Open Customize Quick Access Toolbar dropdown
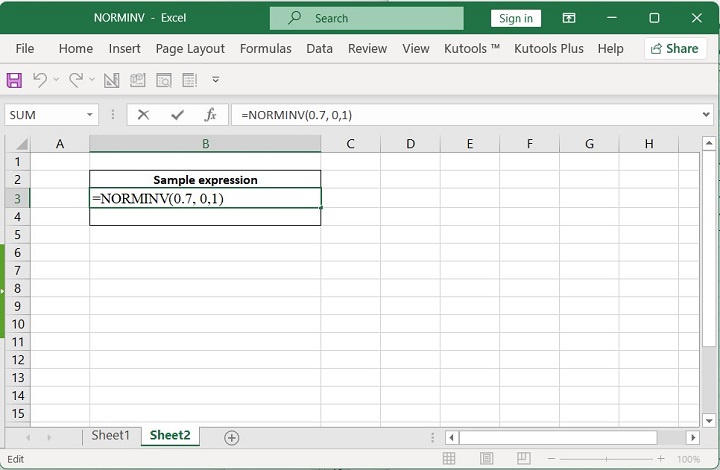 click(215, 80)
